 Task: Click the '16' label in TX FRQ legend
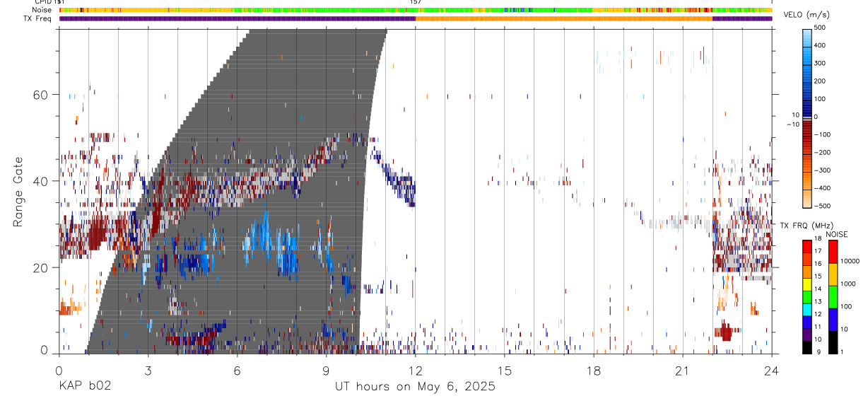[819, 262]
